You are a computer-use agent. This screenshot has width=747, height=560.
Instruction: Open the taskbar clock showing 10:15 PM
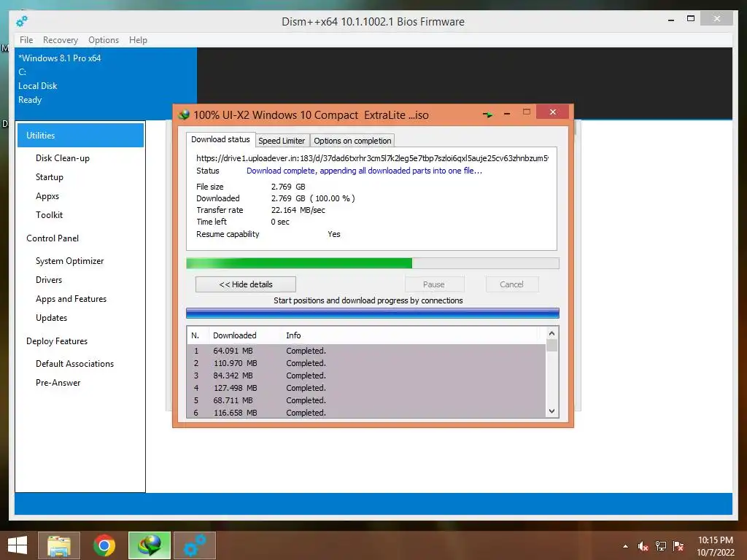click(x=715, y=546)
